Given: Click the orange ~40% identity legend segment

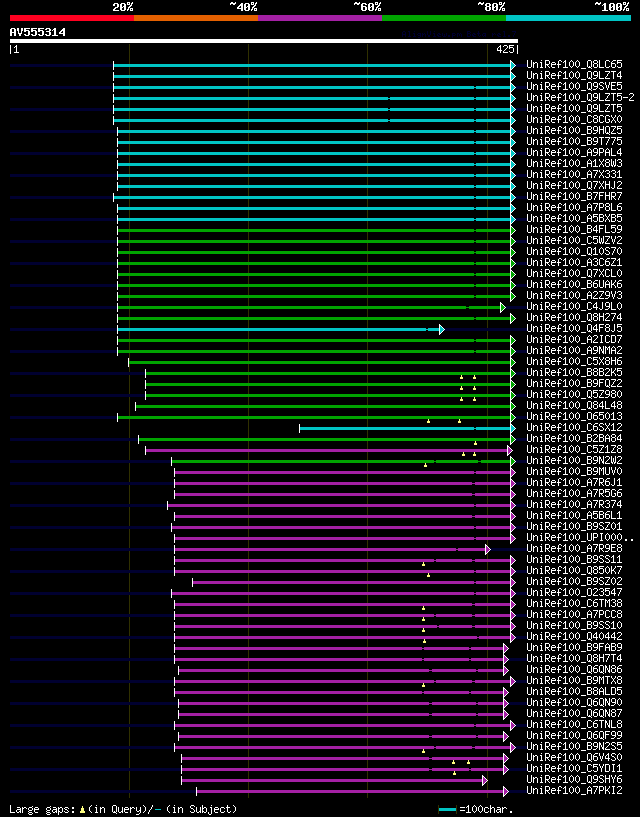Looking at the screenshot, I should tap(196, 18).
